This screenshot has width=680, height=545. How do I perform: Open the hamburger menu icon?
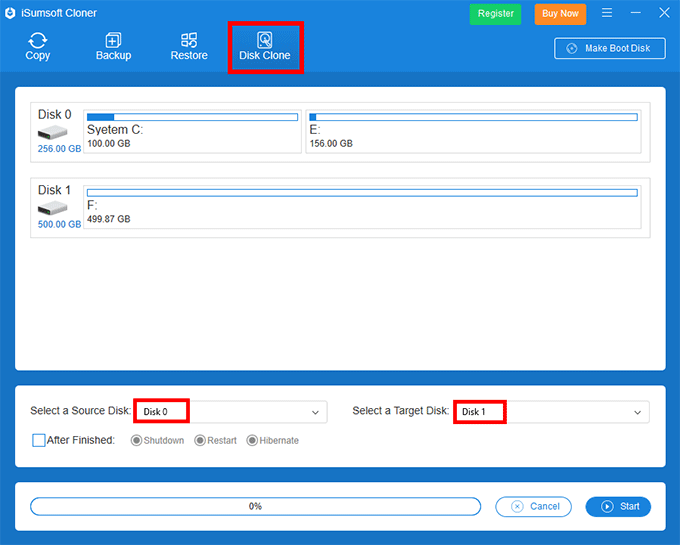coord(607,13)
